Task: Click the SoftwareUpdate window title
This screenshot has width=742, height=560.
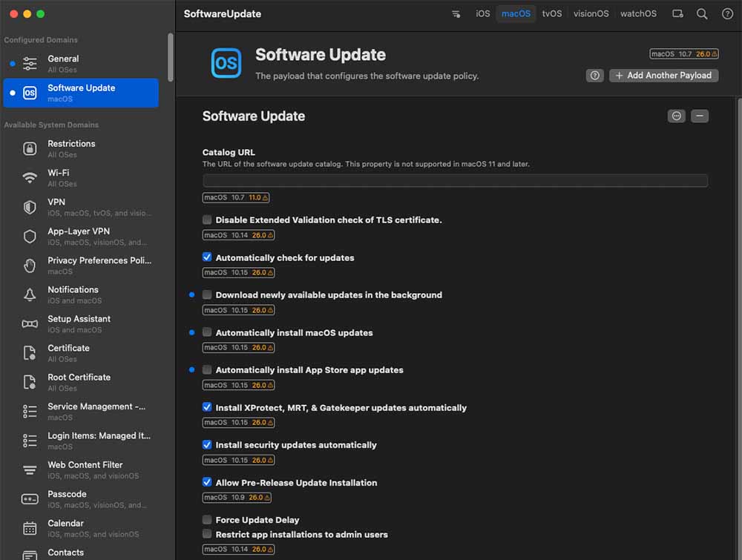Action: (x=223, y=14)
